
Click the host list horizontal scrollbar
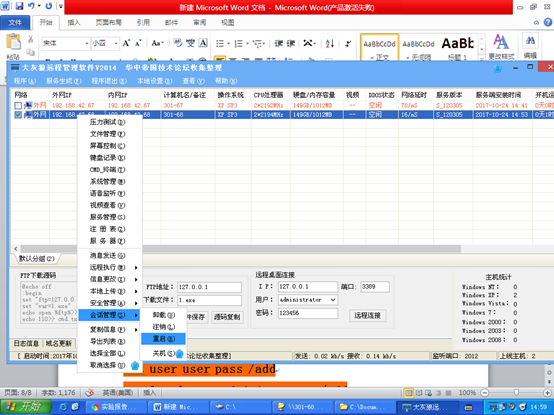(x=240, y=249)
